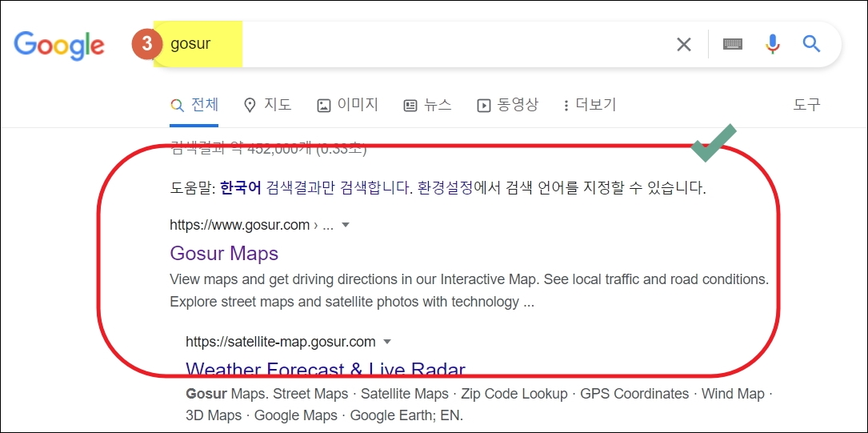Click 한국어 검색결과만 검색합니다 link
The image size is (868, 433).
tap(316, 188)
